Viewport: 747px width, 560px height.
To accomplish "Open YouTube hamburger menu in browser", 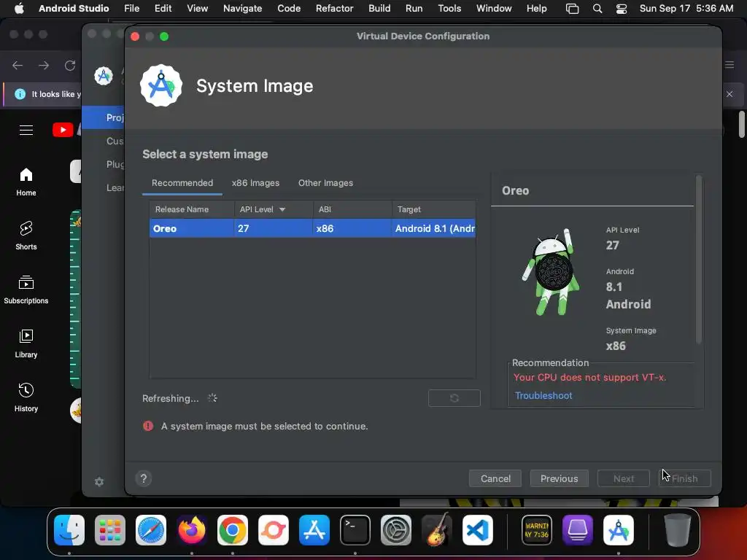I will click(26, 130).
